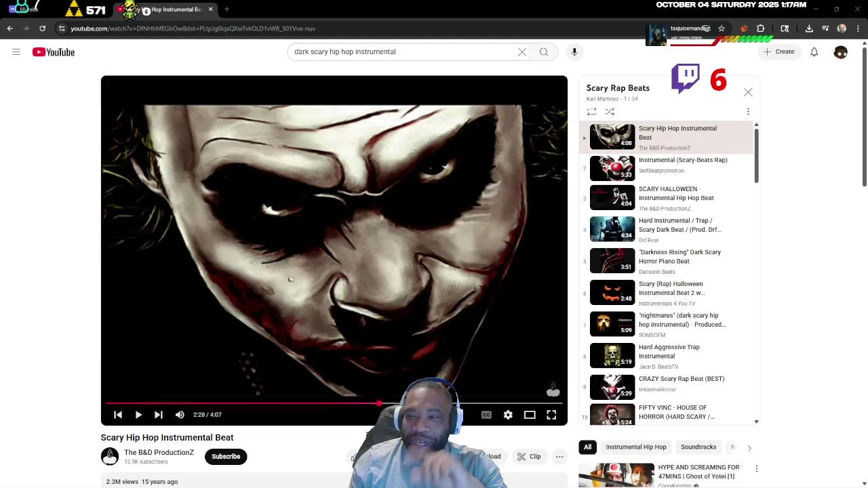This screenshot has height=488, width=868.
Task: Go forward with browser forward arrow
Action: point(26,28)
